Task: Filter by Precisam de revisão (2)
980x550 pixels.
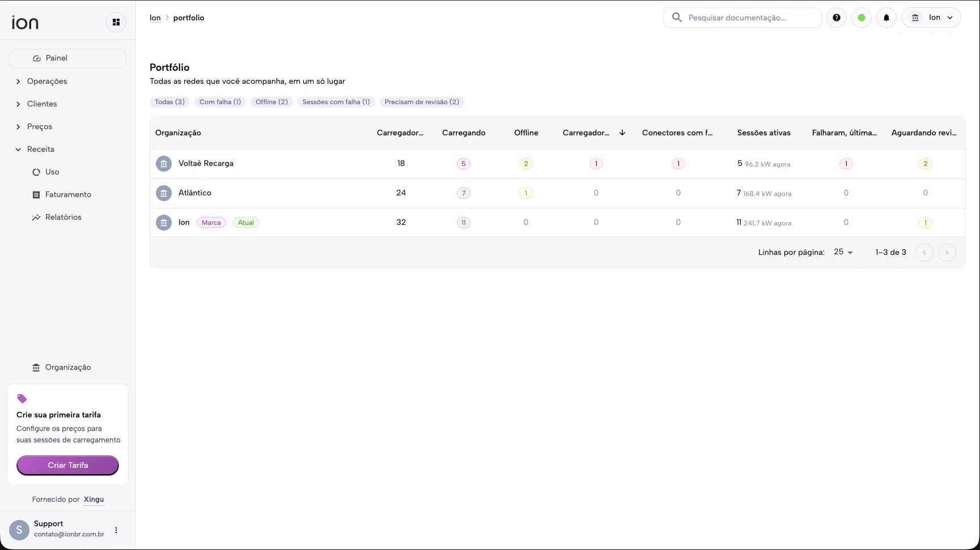Action: (422, 102)
